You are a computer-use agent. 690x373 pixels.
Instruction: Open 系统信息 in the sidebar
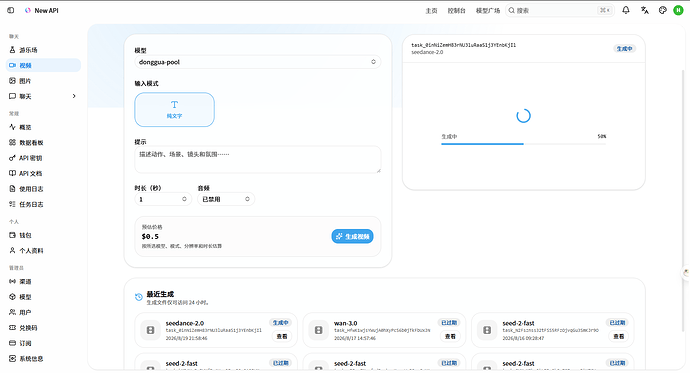click(x=43, y=358)
